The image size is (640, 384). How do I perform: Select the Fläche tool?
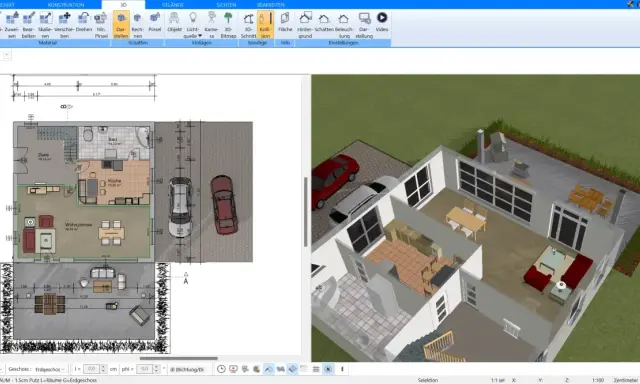point(285,22)
